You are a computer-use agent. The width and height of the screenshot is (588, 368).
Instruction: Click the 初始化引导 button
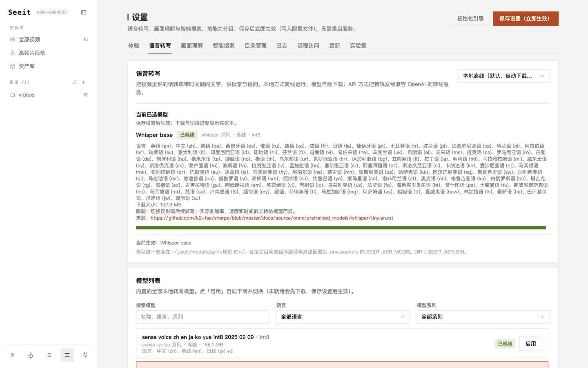(x=470, y=19)
